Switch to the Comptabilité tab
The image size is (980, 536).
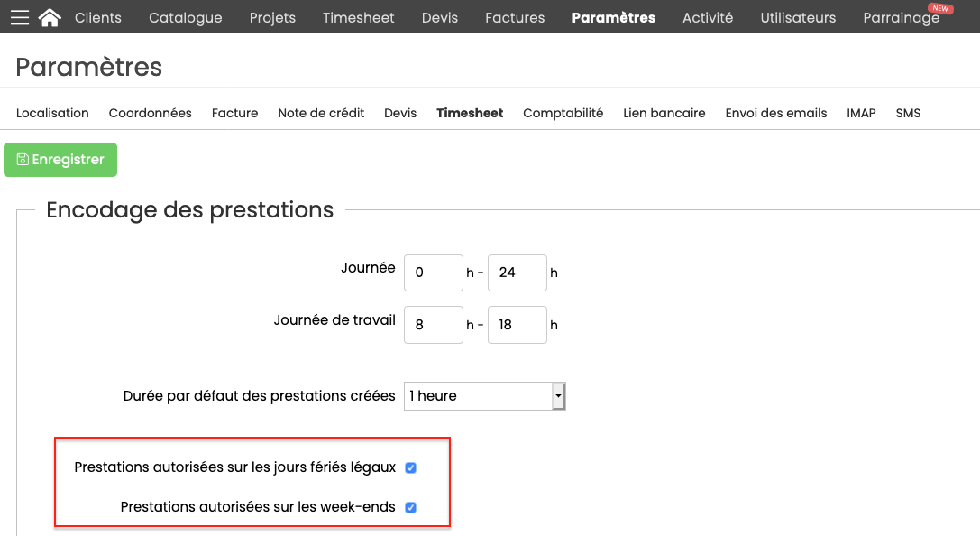pos(563,113)
